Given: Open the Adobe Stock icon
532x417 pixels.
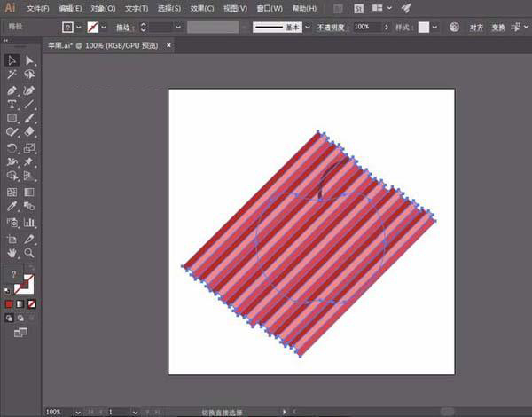Looking at the screenshot, I should [361, 8].
